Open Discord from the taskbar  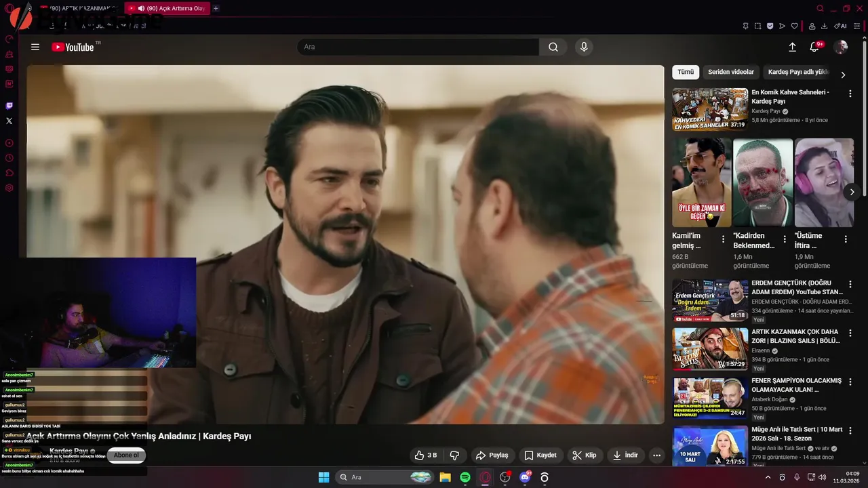click(x=525, y=477)
